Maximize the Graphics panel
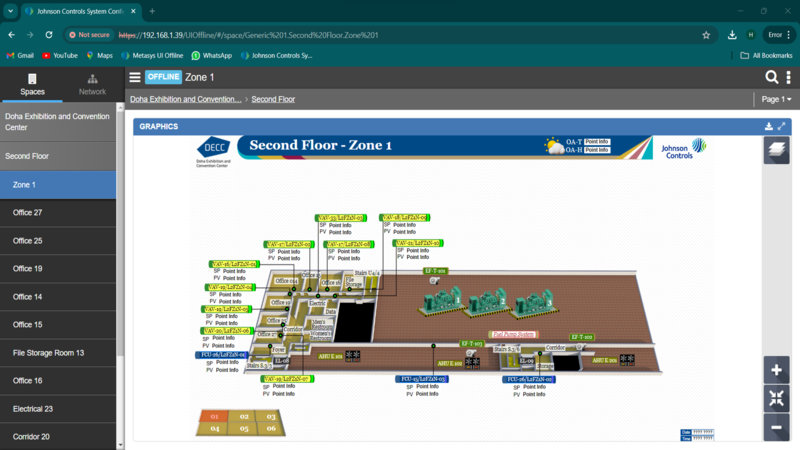The image size is (800, 450). 782,127
